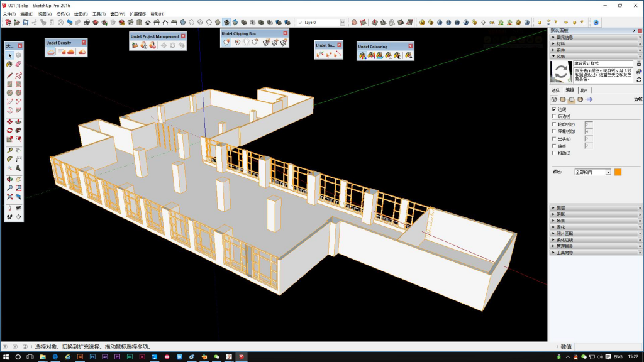Click first Undet Colouring palette icon
This screenshot has width=644, height=362.
[x=362, y=55]
